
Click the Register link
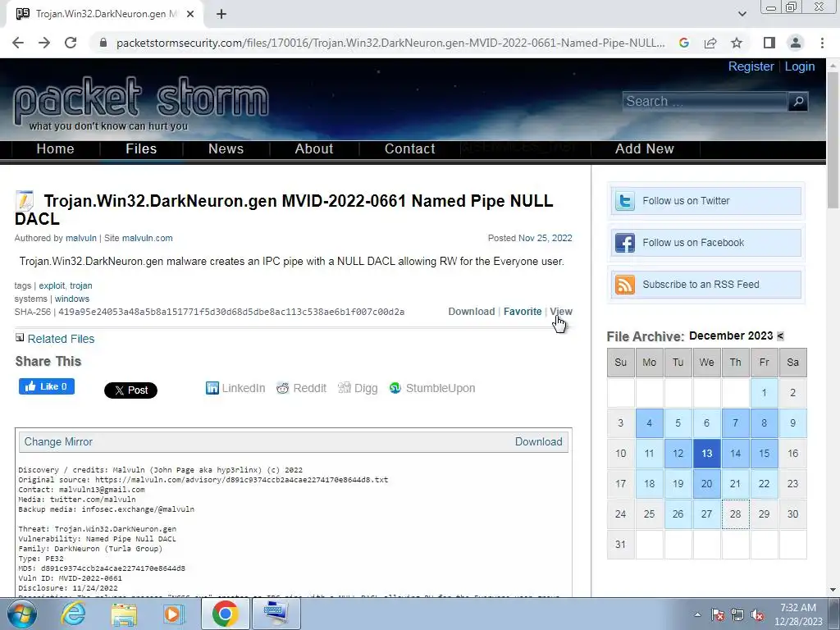tap(751, 66)
